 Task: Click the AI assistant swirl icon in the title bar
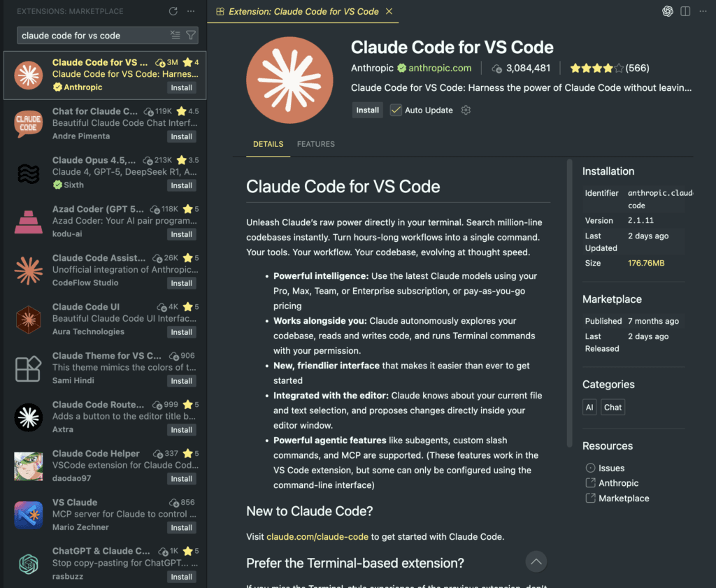[667, 11]
